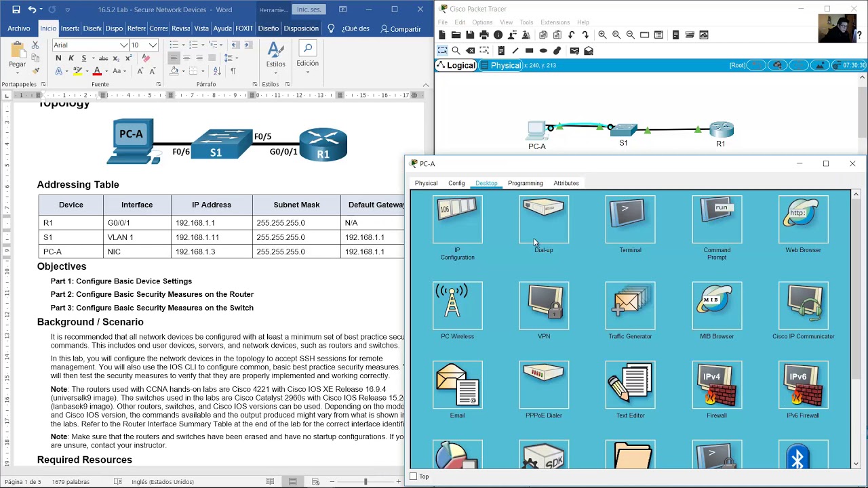
Task: Click Add Simple PDU envelope icon
Action: [x=574, y=51]
